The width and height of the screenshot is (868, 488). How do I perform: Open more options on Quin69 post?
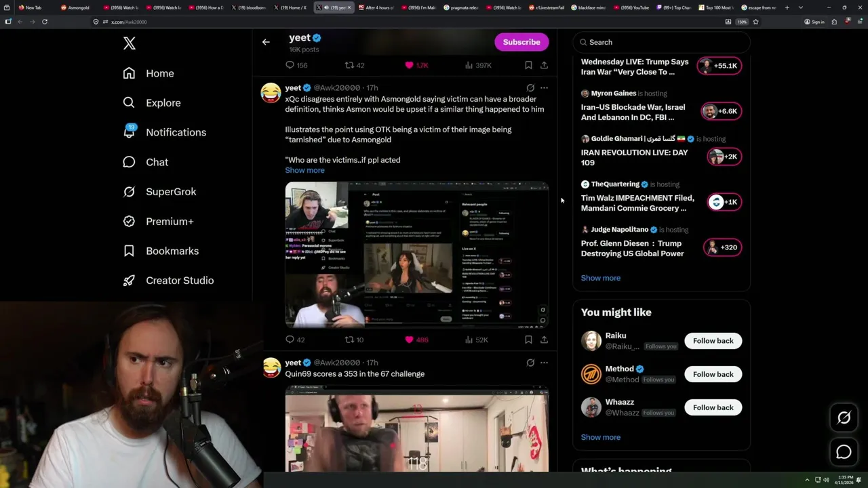[544, 363]
